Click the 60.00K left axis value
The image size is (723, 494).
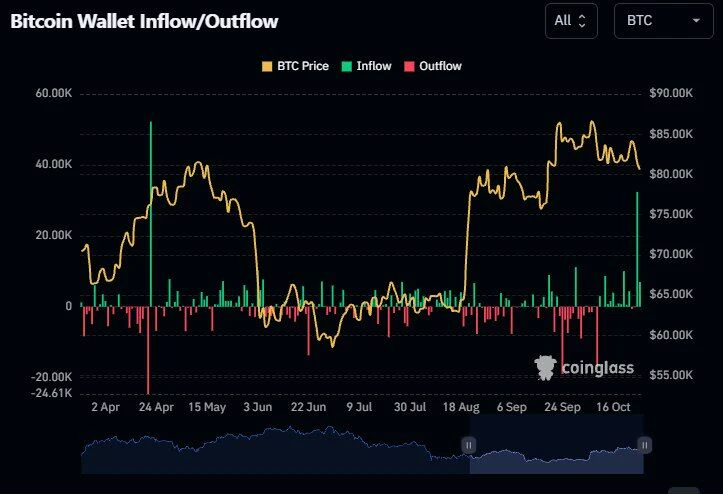[54, 93]
